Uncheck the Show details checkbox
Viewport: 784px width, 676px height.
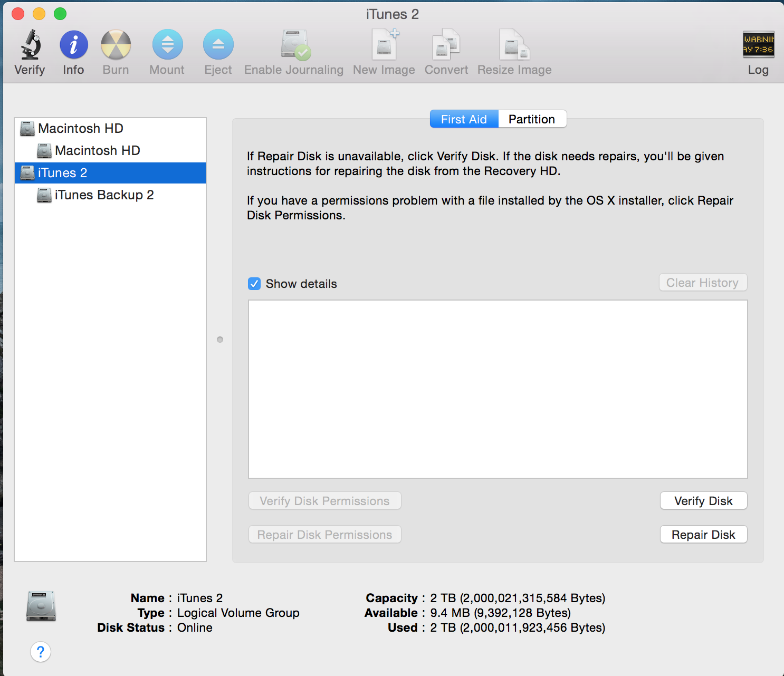[x=254, y=284]
